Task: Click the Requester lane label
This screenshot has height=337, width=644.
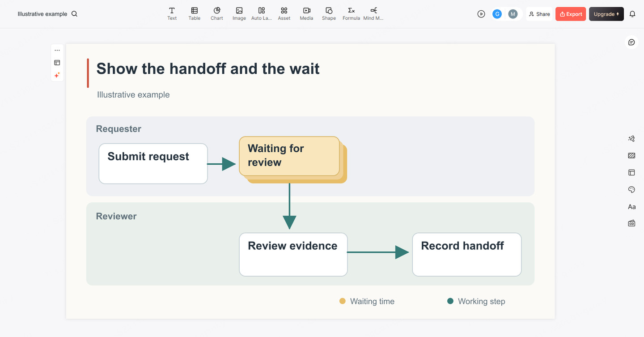Action: tap(119, 129)
